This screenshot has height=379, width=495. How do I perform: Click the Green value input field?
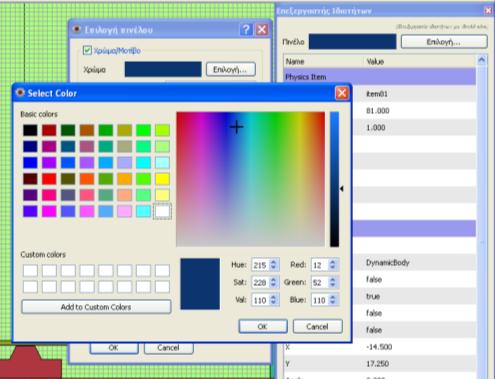pos(320,283)
